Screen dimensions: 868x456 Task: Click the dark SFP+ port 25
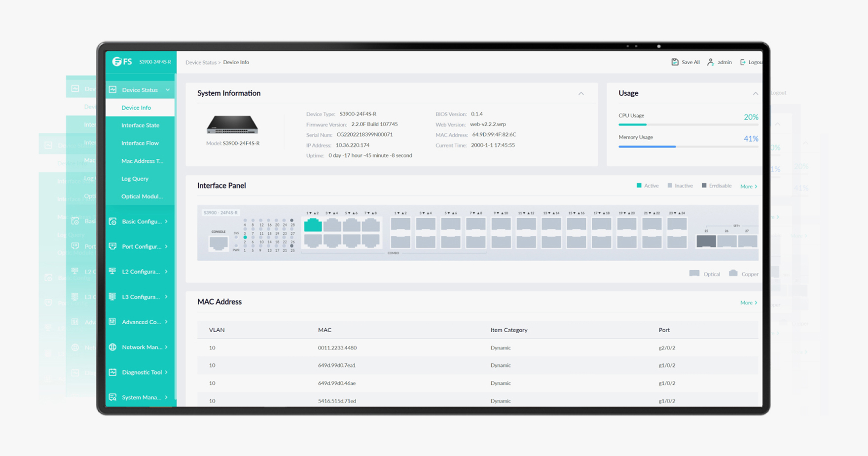706,241
